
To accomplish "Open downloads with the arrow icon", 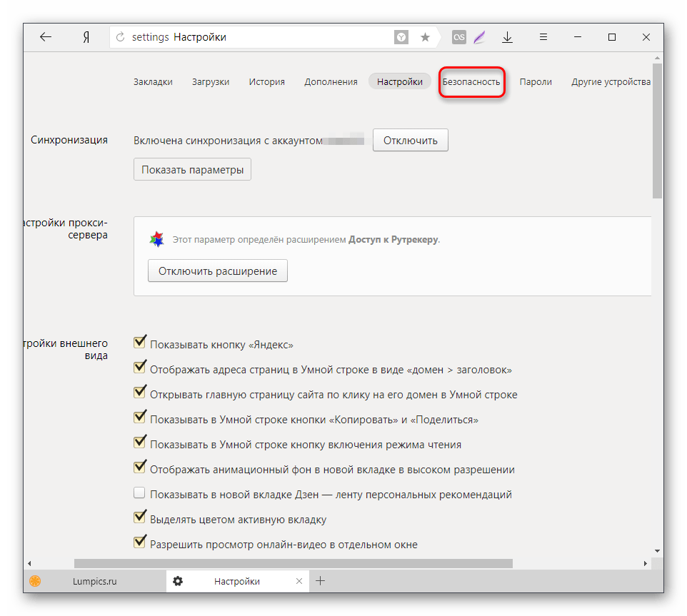I will tap(507, 37).
